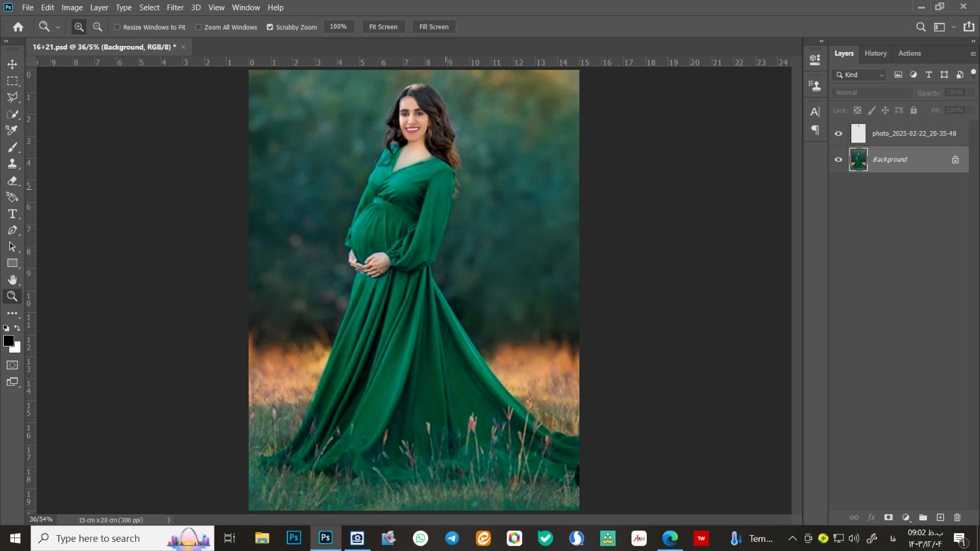Open the Layers panel options menu
The width and height of the screenshot is (980, 551).
(973, 54)
